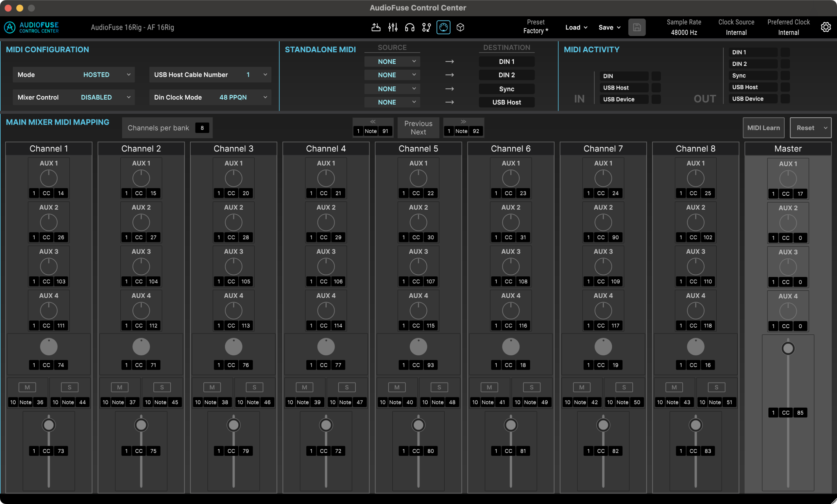The image size is (837, 504).
Task: Toggle Channel 5 solo S button
Action: [x=439, y=387]
